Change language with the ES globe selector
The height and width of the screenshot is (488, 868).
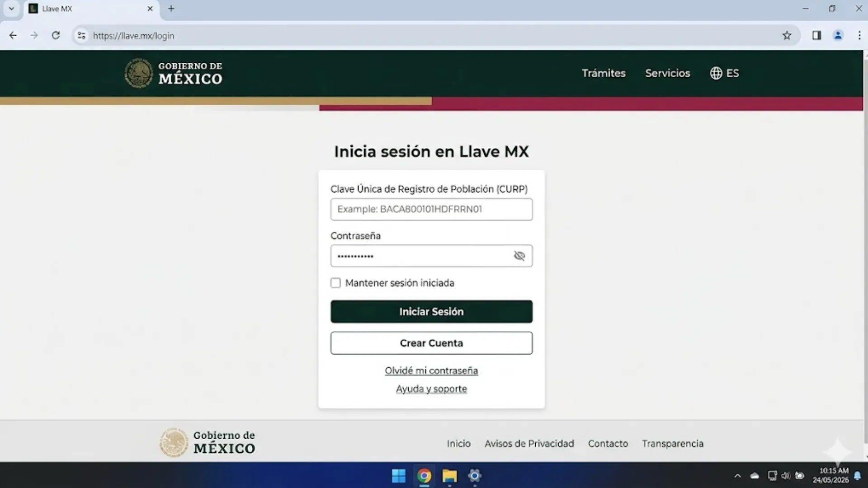(x=724, y=73)
